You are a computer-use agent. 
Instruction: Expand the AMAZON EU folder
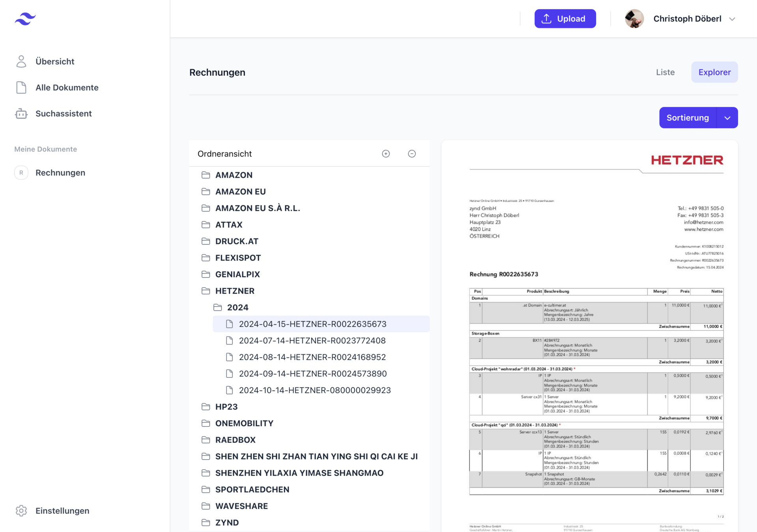(x=240, y=192)
